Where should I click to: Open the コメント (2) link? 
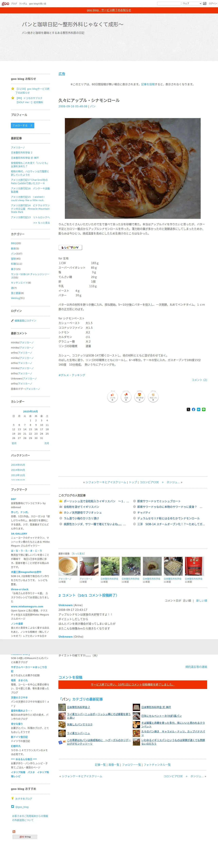click(x=199, y=380)
